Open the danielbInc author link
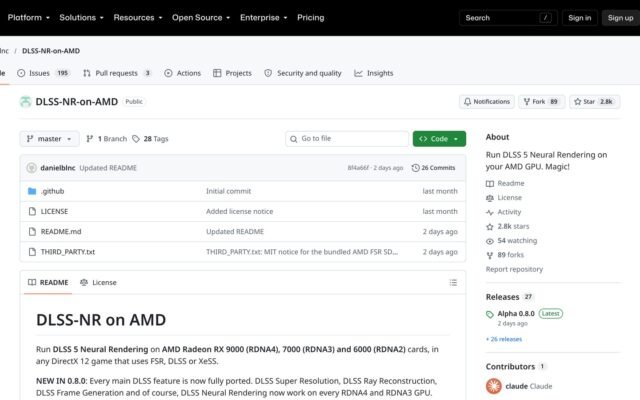This screenshot has width=640, height=400. point(58,168)
